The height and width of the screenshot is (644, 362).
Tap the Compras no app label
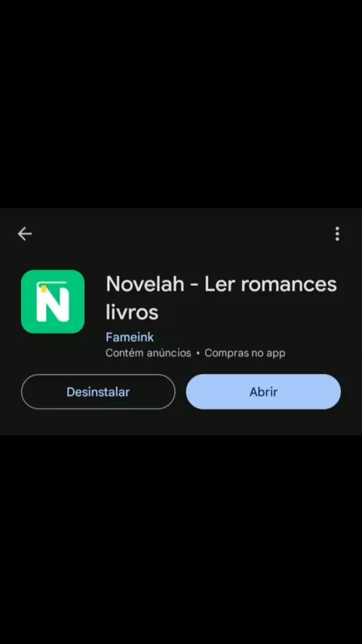(x=245, y=353)
